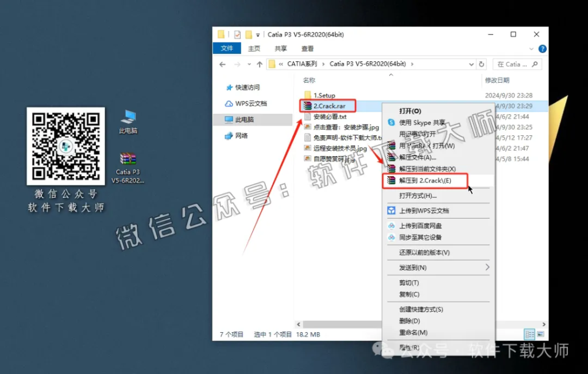The width and height of the screenshot is (588, 374).
Task: Open the address bar history dropdown
Action: (470, 64)
